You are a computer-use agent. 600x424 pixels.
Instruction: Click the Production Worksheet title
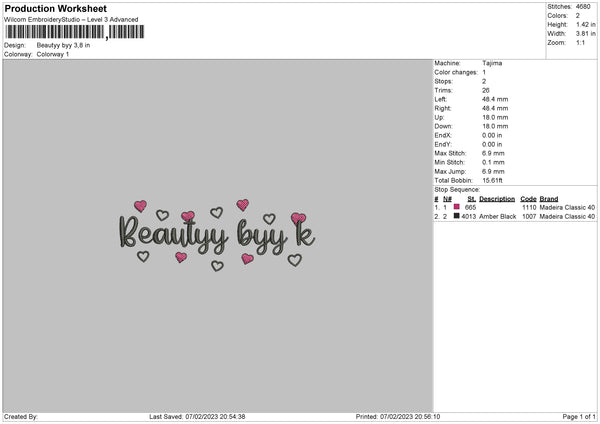[x=56, y=8]
